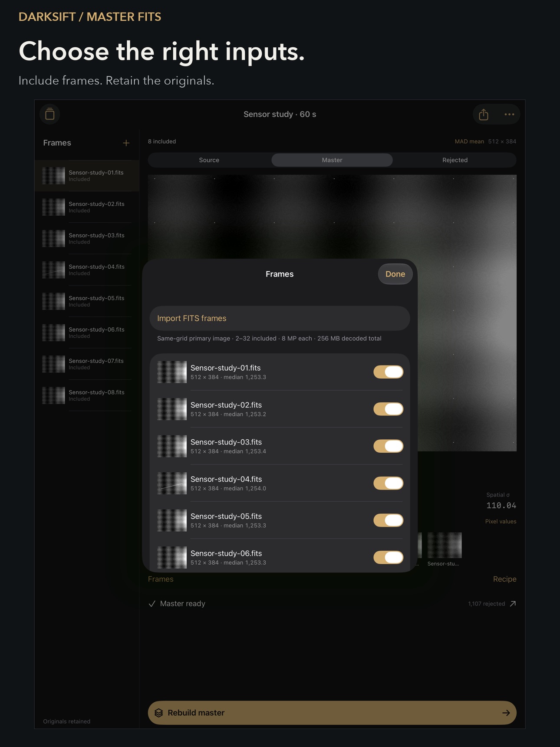This screenshot has width=560, height=747.
Task: Click the Originals retained footer text
Action: pos(67,721)
